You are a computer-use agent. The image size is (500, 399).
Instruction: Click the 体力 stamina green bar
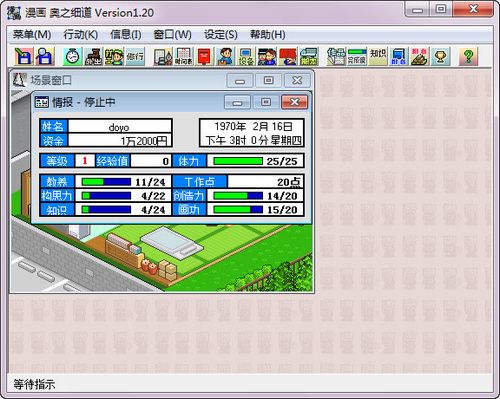tap(238, 161)
